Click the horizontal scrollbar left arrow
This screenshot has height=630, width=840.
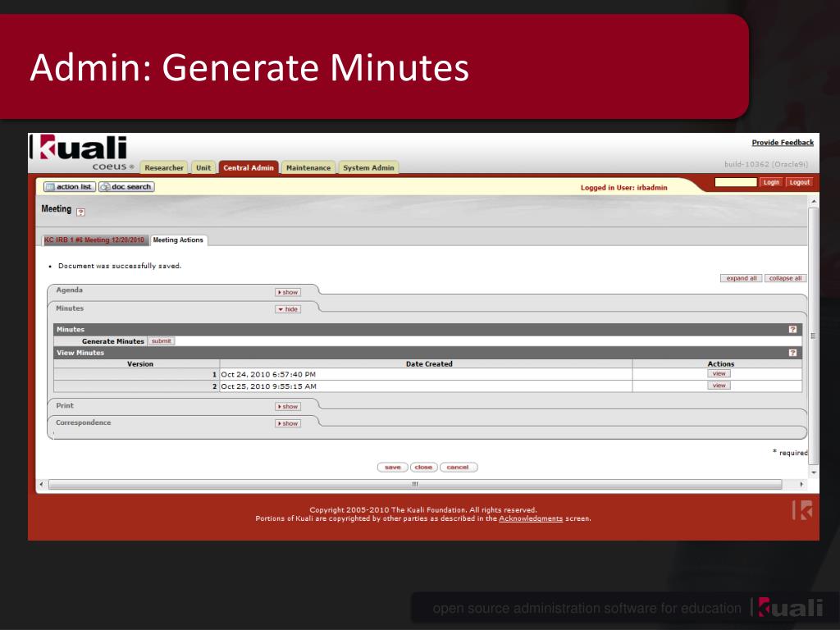(41, 484)
